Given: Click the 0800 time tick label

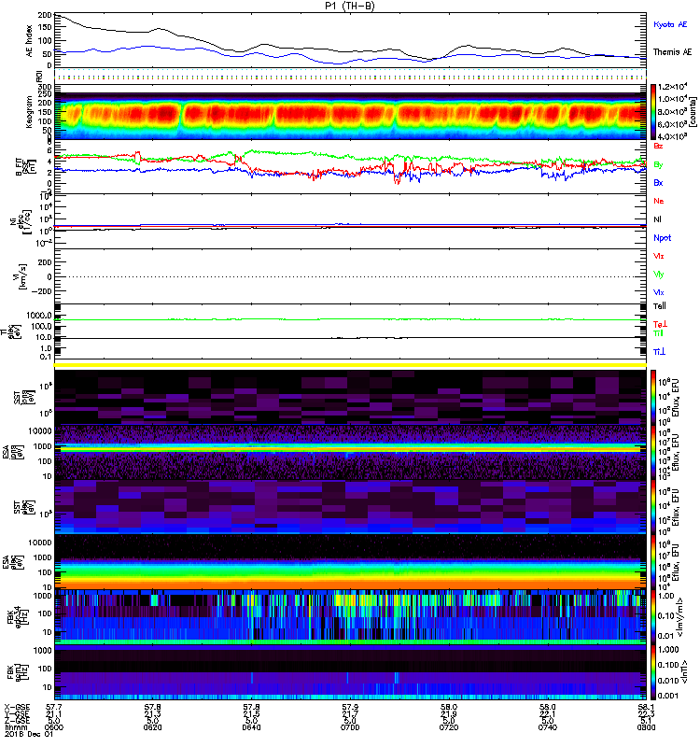Looking at the screenshot, I should click(x=646, y=727).
